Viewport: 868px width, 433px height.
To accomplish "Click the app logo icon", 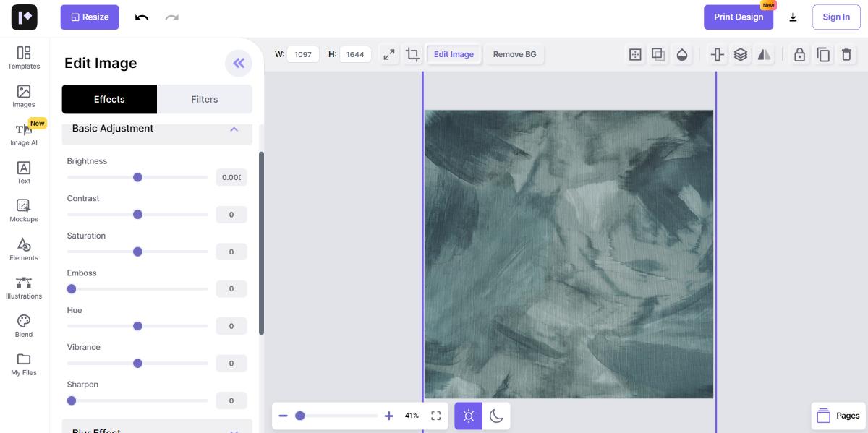I will [x=24, y=17].
